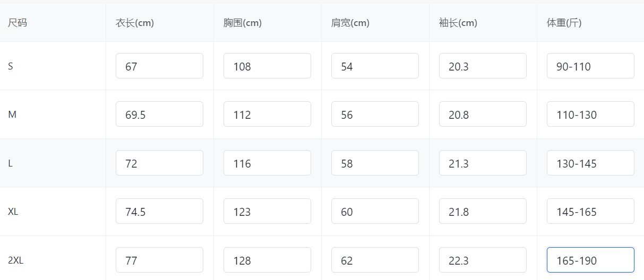Focus the 2XL chest field 128
644x280 pixels.
[x=267, y=260]
